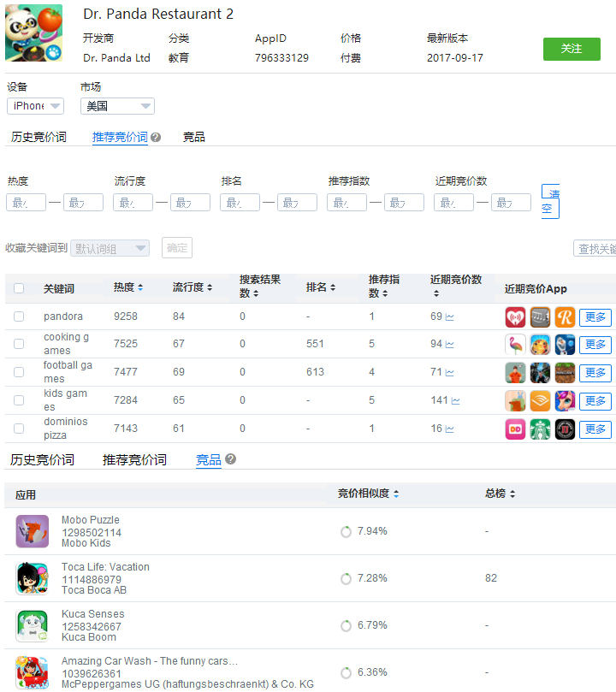The height and width of the screenshot is (692, 616).
Task: Open the black Jimmy John's icon in dominios pizza row
Action: click(x=565, y=429)
